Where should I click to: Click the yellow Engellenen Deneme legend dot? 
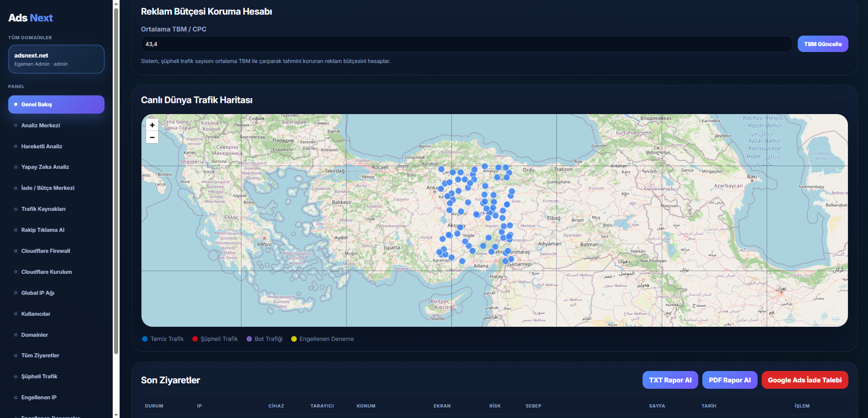click(x=294, y=339)
